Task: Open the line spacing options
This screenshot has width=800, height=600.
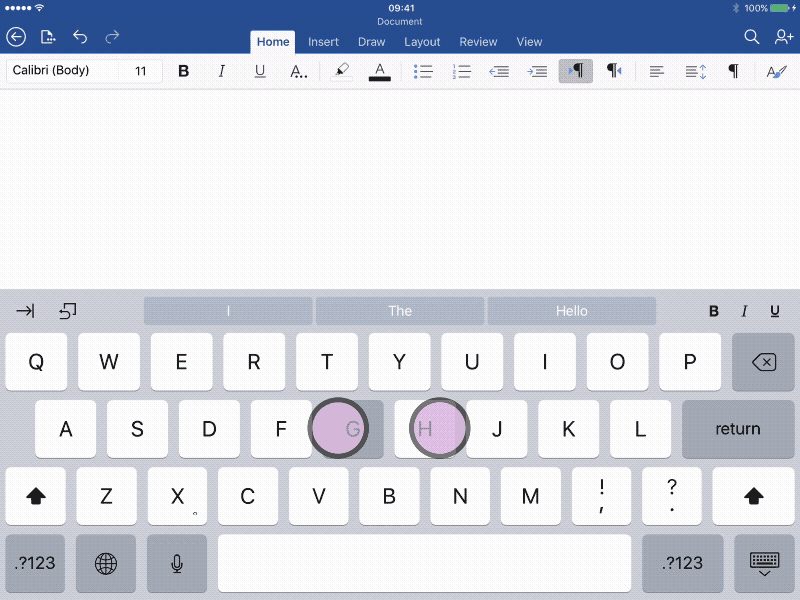Action: pyautogui.click(x=694, y=71)
